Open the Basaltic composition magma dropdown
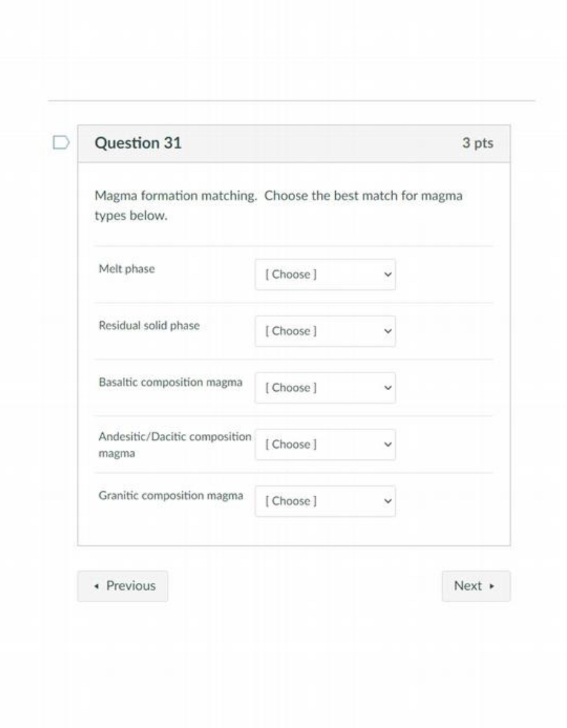 [324, 387]
